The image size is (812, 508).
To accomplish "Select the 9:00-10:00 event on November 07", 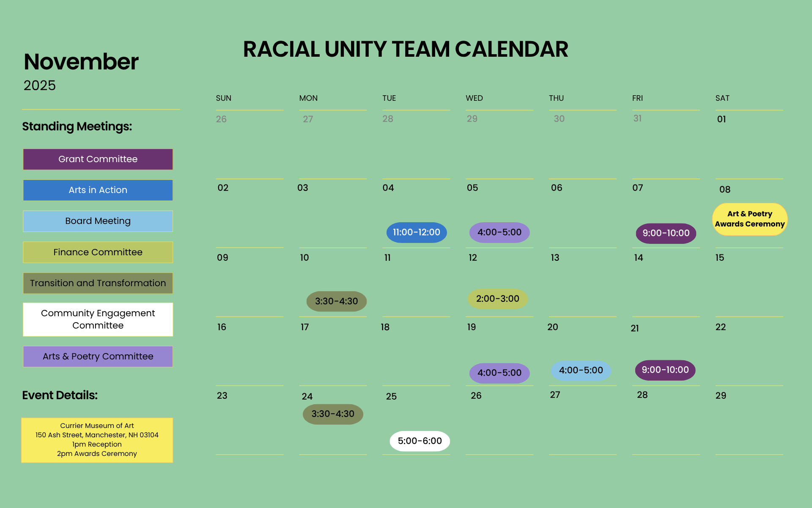I will 666,233.
